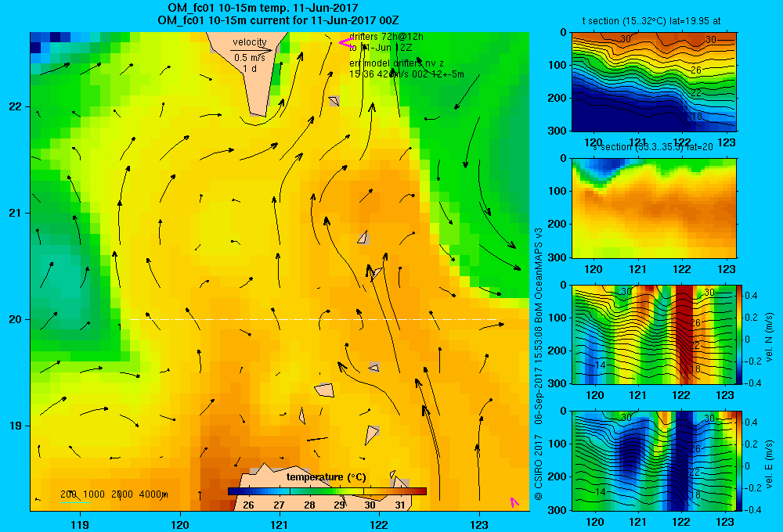This screenshot has width=783, height=532.
Task: Select the velocity scale arrow in the legend
Action: 251,50
